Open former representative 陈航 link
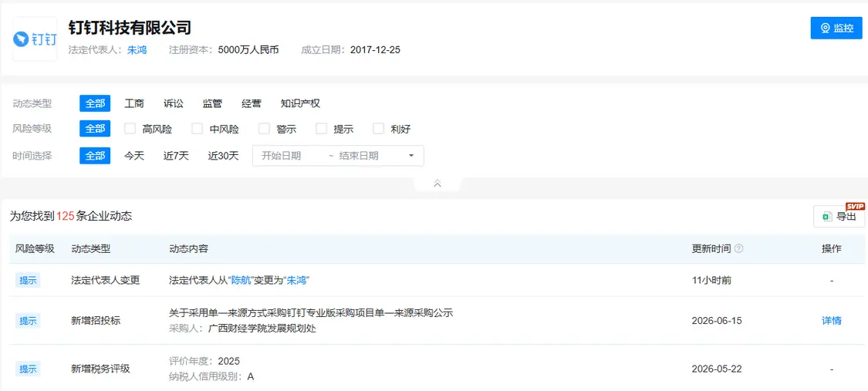This screenshot has width=868, height=391. 242,281
